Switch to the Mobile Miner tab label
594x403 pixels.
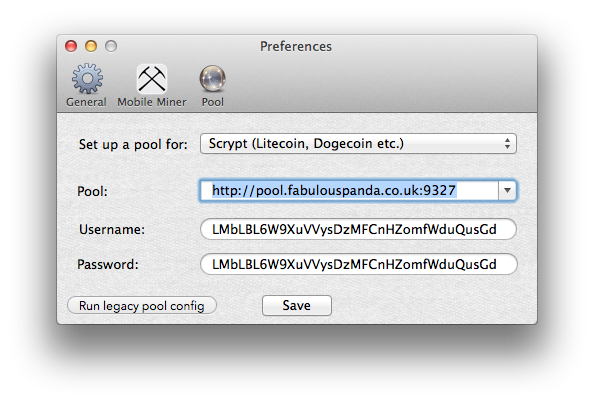(152, 102)
